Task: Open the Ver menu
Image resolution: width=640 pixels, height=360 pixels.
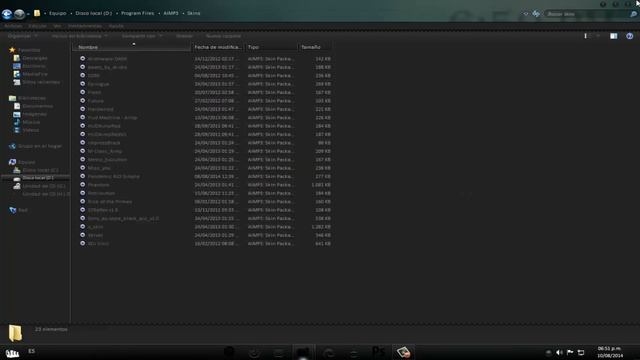Action: pos(57,26)
